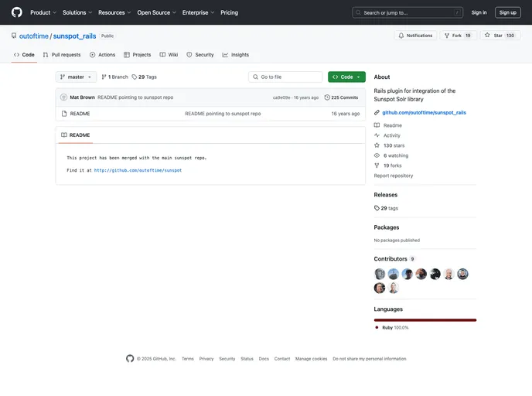Open latest commit message in header row
Screen dimensions: 532x396
click(135, 97)
